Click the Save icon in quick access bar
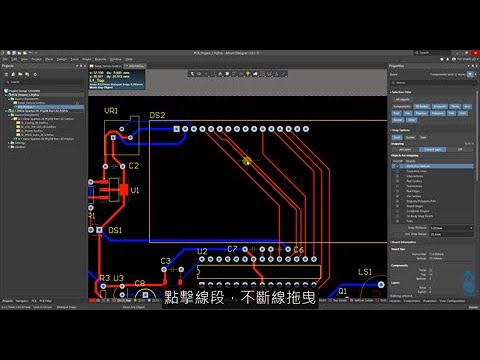480x360 pixels. pos(9,53)
